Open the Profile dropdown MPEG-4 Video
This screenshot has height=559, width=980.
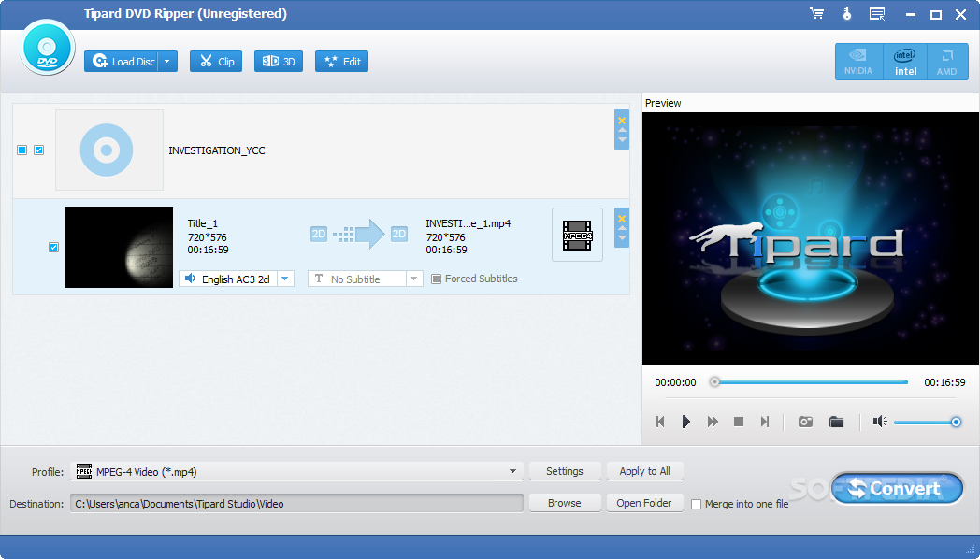[x=296, y=471]
